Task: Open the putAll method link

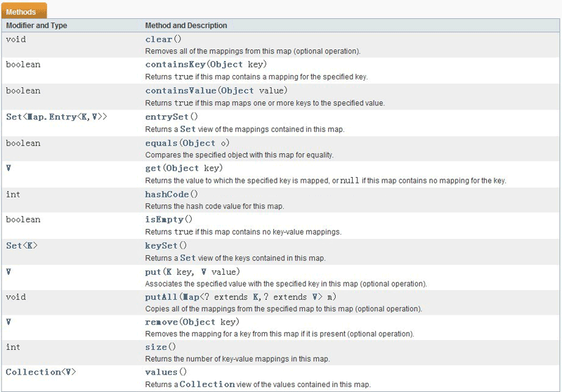Action: [x=162, y=297]
